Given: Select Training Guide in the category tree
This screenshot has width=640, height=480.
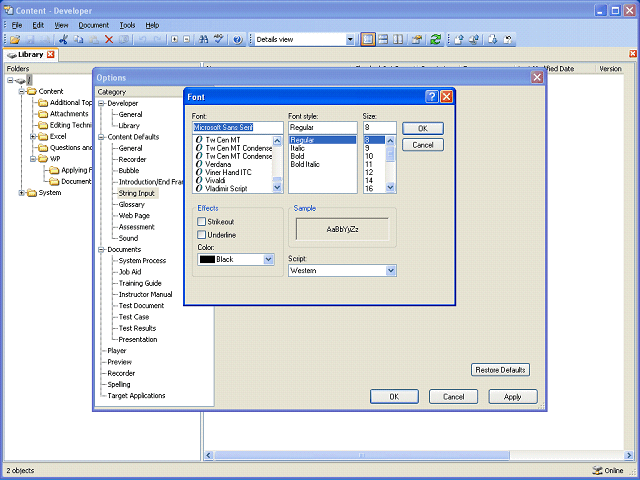Looking at the screenshot, I should coord(140,283).
